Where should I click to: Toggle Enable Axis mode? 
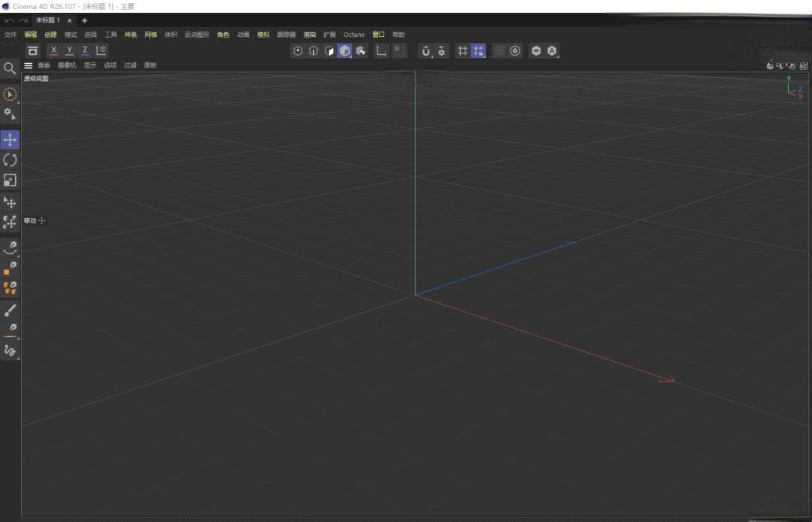tap(381, 50)
